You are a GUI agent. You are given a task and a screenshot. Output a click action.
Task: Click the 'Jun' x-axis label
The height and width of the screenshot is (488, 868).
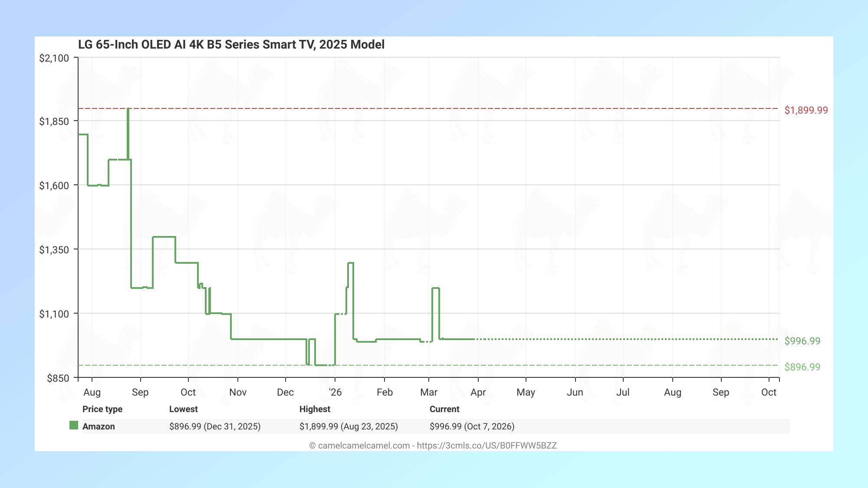point(575,392)
